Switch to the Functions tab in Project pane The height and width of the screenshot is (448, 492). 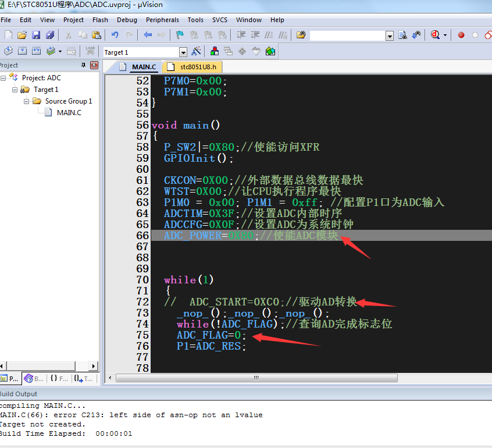tap(59, 379)
